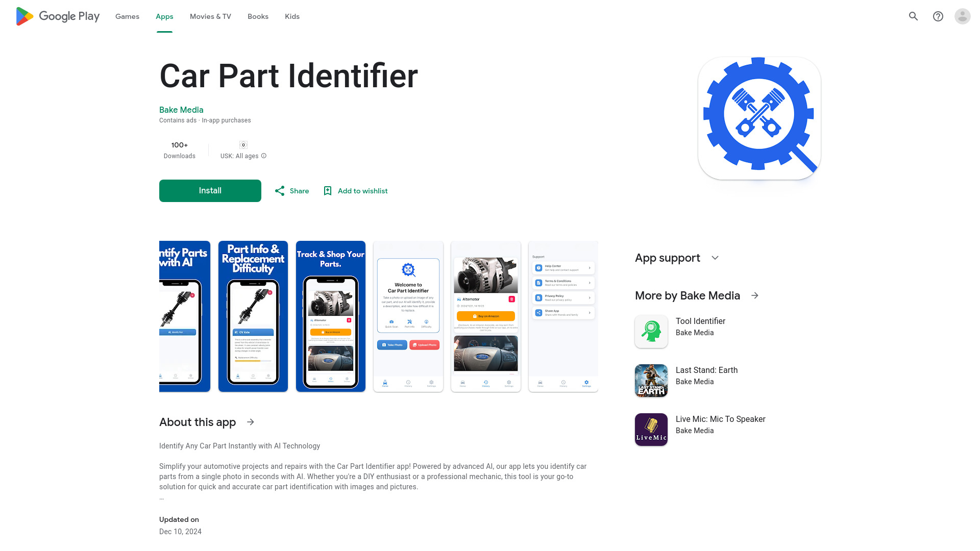Expand the About This App section
The width and height of the screenshot is (980, 551).
point(251,422)
